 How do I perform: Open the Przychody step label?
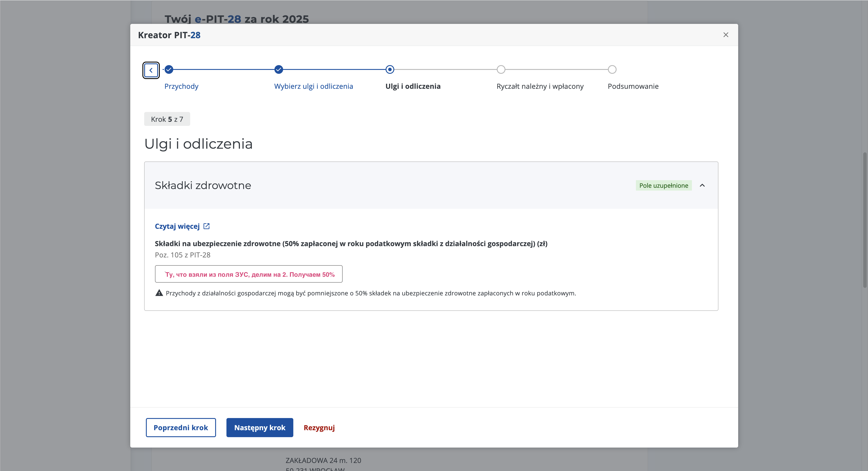coord(181,86)
